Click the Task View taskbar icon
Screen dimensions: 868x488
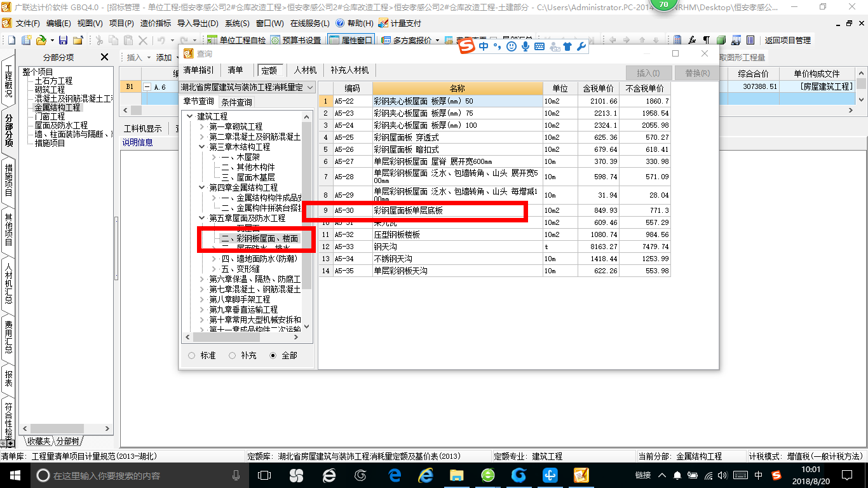(265, 475)
